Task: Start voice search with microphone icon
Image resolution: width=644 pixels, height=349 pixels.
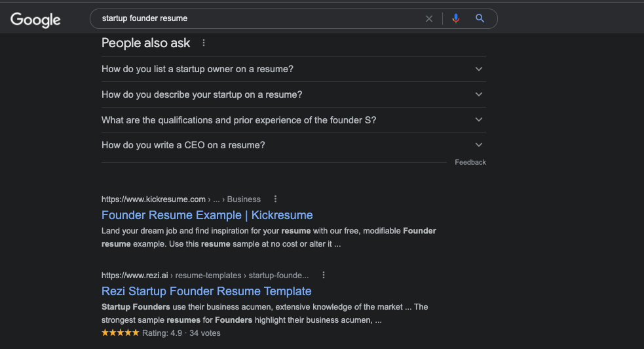Action: pyautogui.click(x=455, y=18)
